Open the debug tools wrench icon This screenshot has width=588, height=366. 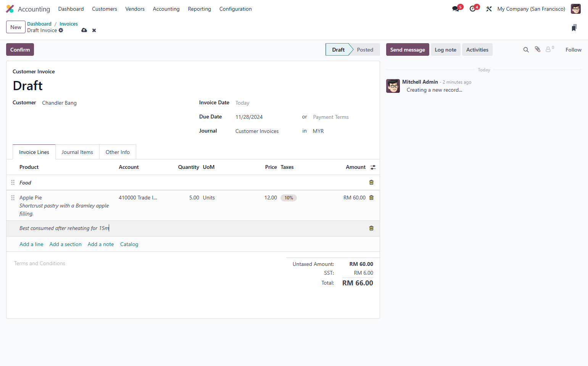(489, 9)
